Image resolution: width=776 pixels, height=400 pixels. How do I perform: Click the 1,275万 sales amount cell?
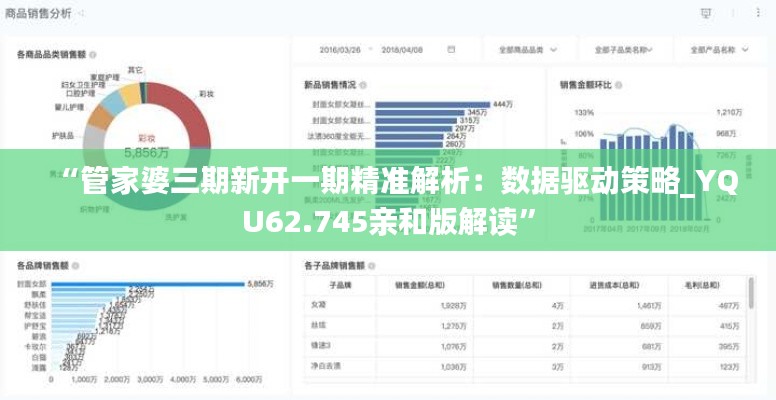tap(453, 326)
